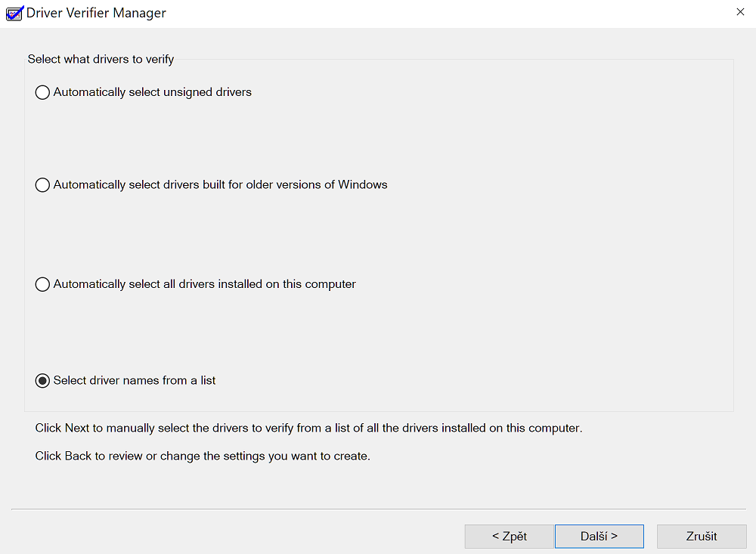Viewport: 756px width, 554px height.
Task: Close the Driver Verifier Manager window
Action: [739, 12]
